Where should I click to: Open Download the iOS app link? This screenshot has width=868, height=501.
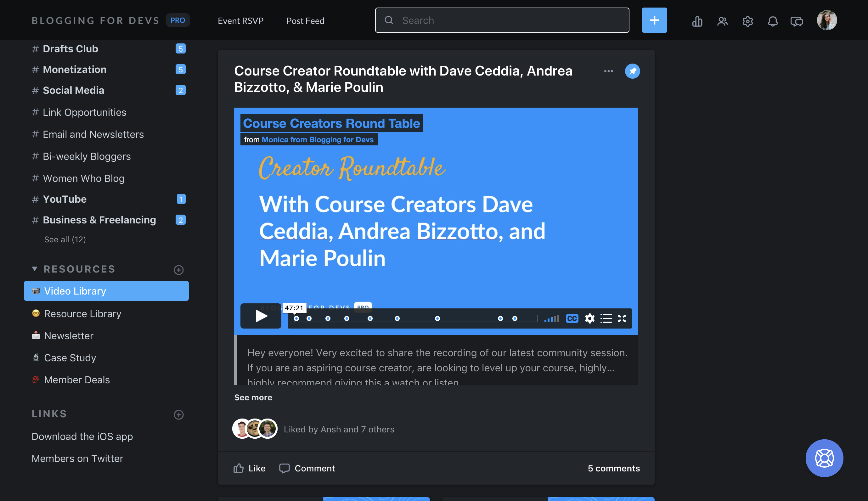point(82,436)
